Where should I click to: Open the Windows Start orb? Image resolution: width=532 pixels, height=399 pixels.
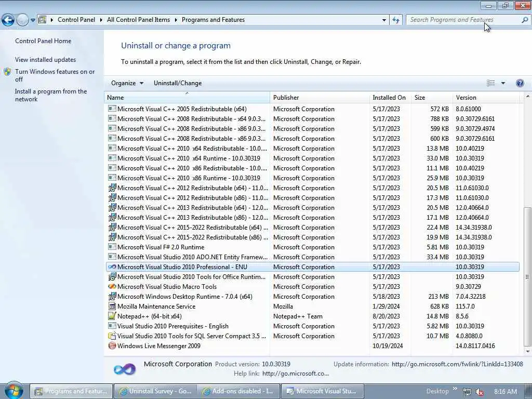pyautogui.click(x=14, y=391)
